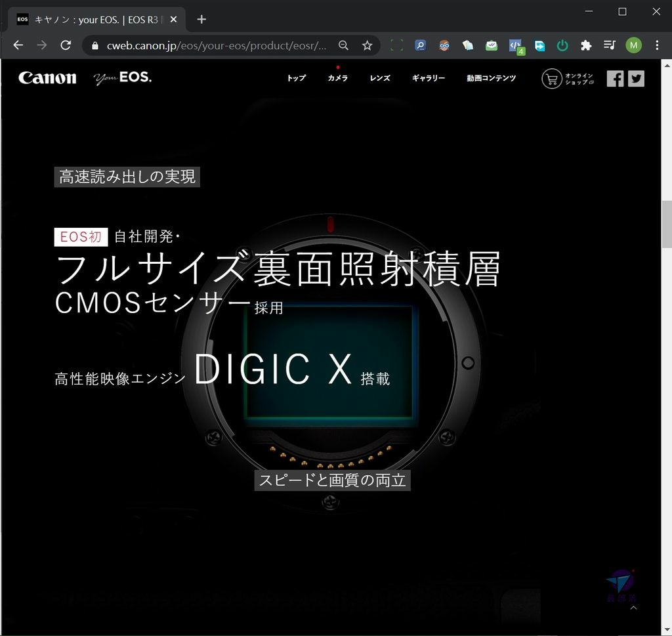672x636 pixels.
Task: Open Canon Twitter page icon
Action: (x=636, y=79)
